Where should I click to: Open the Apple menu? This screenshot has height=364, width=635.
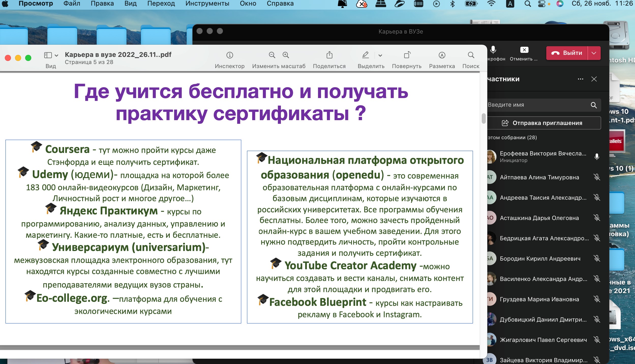tap(5, 4)
